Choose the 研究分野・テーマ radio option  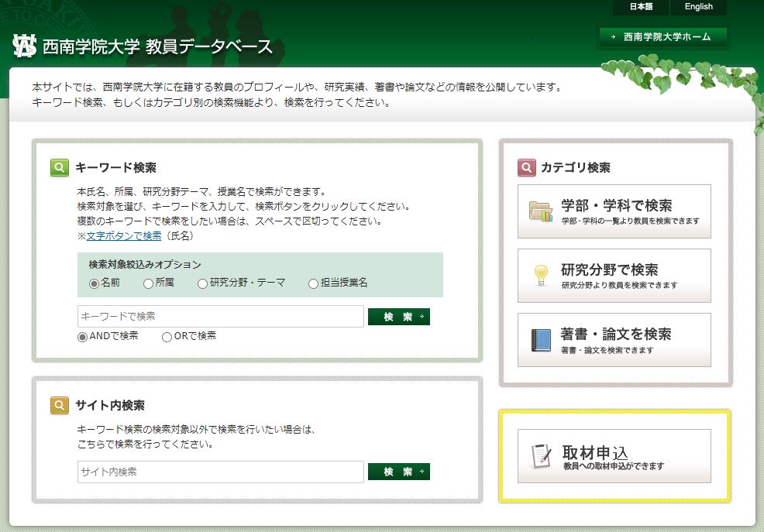tap(203, 283)
